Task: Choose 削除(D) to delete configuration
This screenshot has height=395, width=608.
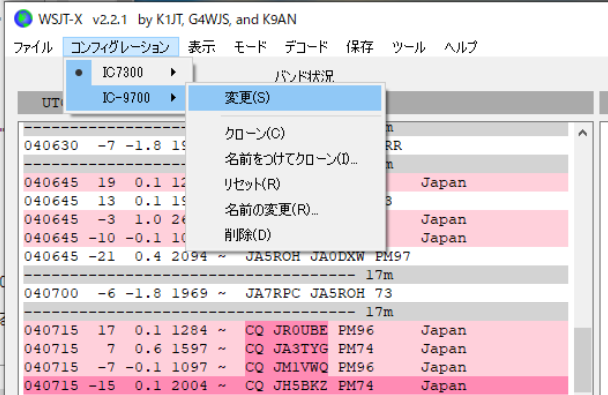Action: tap(285, 235)
